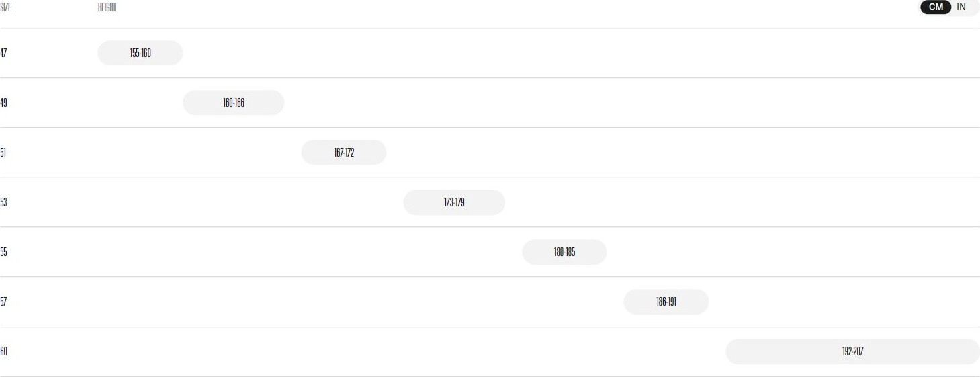980x377 pixels.
Task: Click the 160-166 height range pill
Action: [234, 103]
